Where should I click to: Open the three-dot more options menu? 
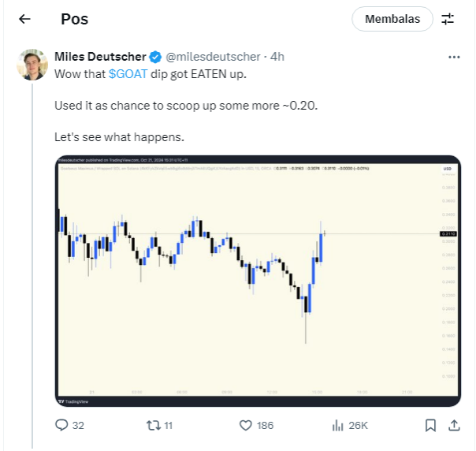click(454, 57)
